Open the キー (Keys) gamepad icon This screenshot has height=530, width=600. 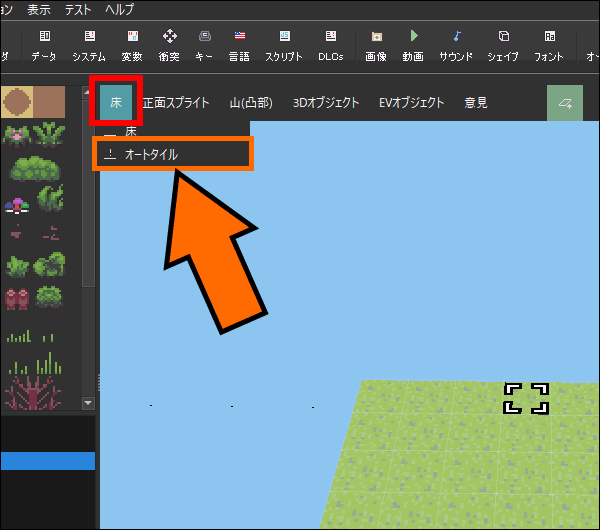[x=204, y=44]
